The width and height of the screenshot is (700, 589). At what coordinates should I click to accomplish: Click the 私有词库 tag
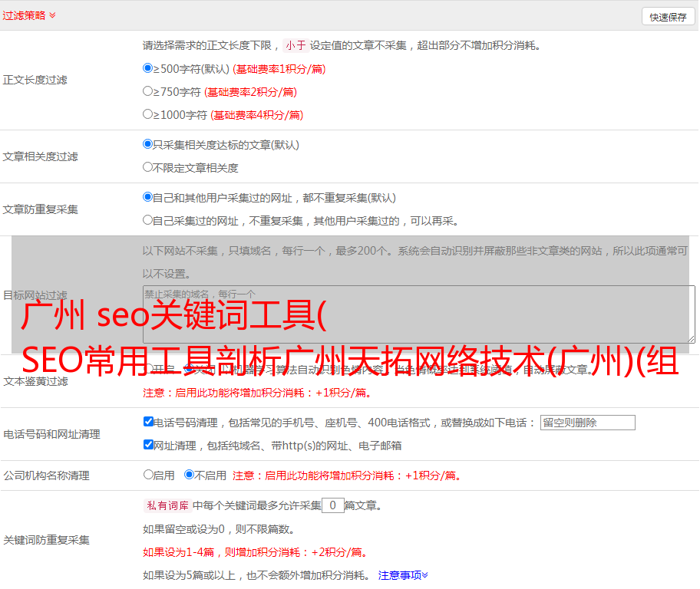168,505
